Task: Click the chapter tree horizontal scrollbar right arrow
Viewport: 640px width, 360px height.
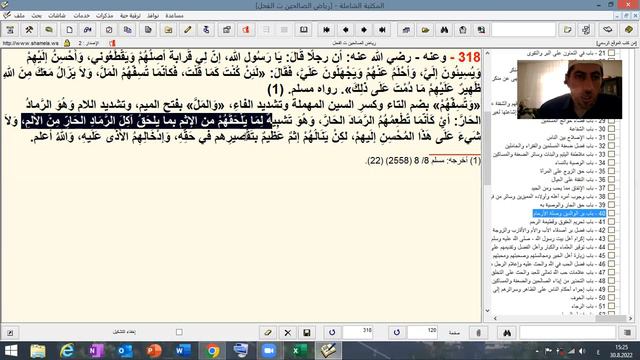Action: click(630, 318)
